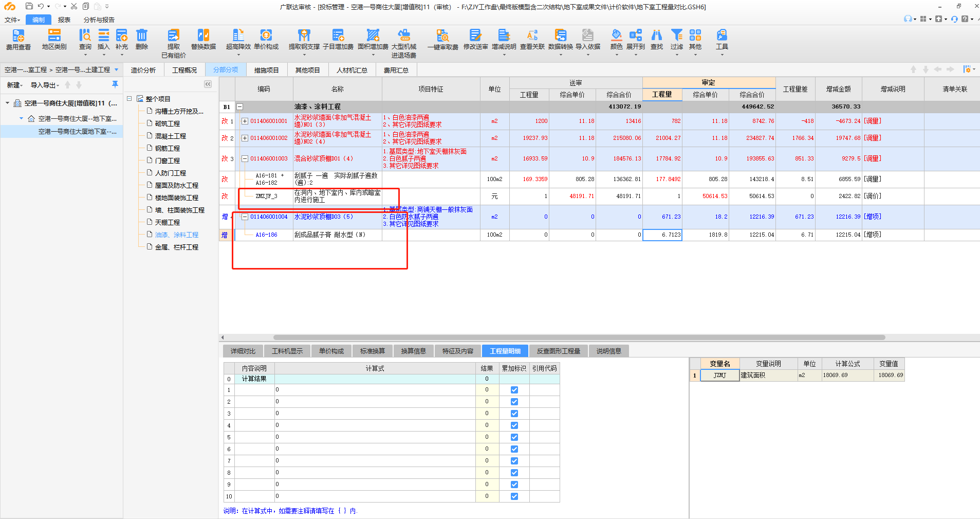This screenshot has width=980, height=519.
Task: Expand item 011406001002 row
Action: point(245,138)
